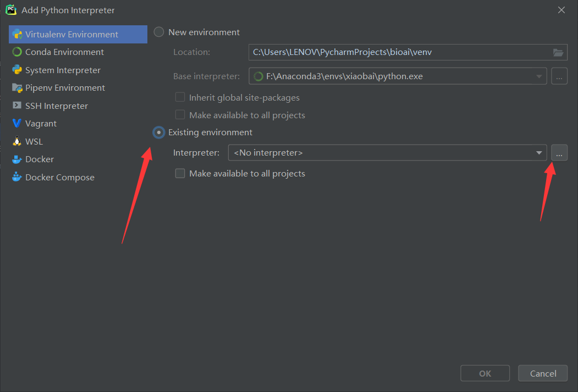Click the 'Existing environment' label text
Viewport: 578px width, 392px height.
(x=210, y=132)
